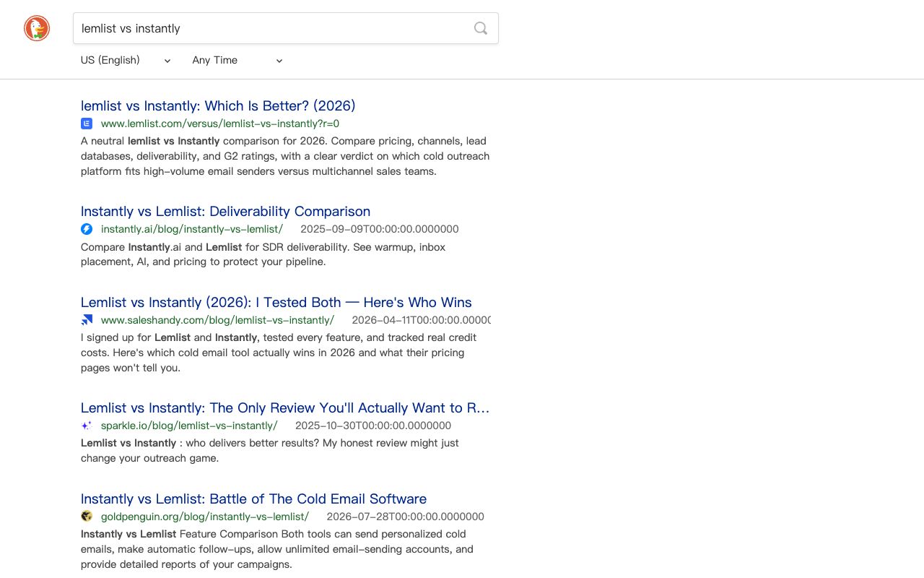
Task: Click the lemlist favicon beside www.lemlist.com URL
Action: click(x=87, y=124)
